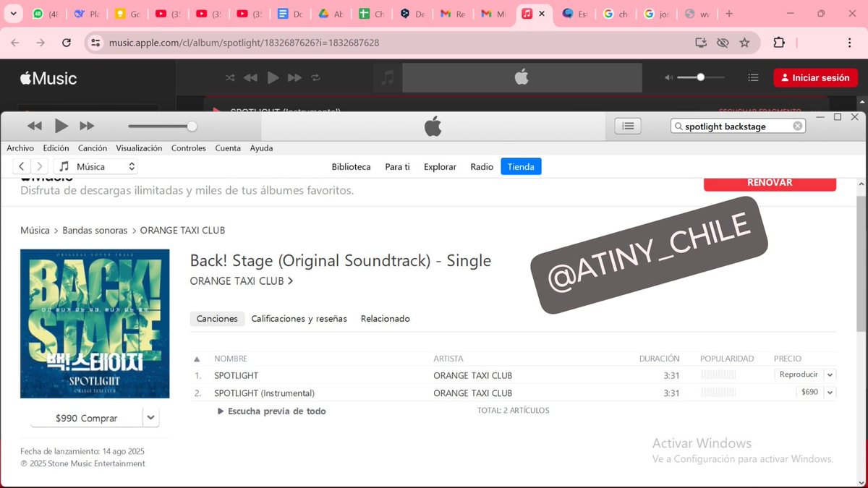
Task: Reload the Chrome page
Action: (66, 43)
